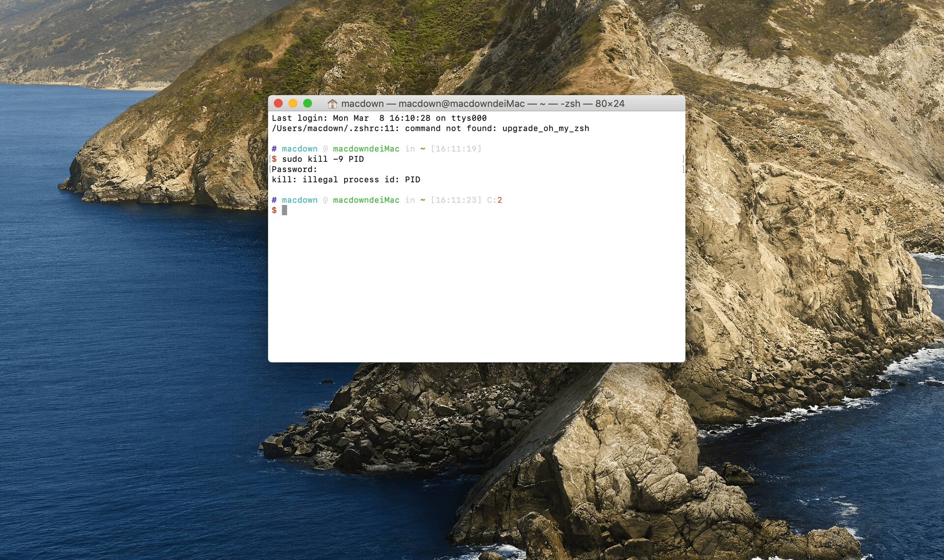
Task: Click the 'Password:' prompt line
Action: [294, 169]
